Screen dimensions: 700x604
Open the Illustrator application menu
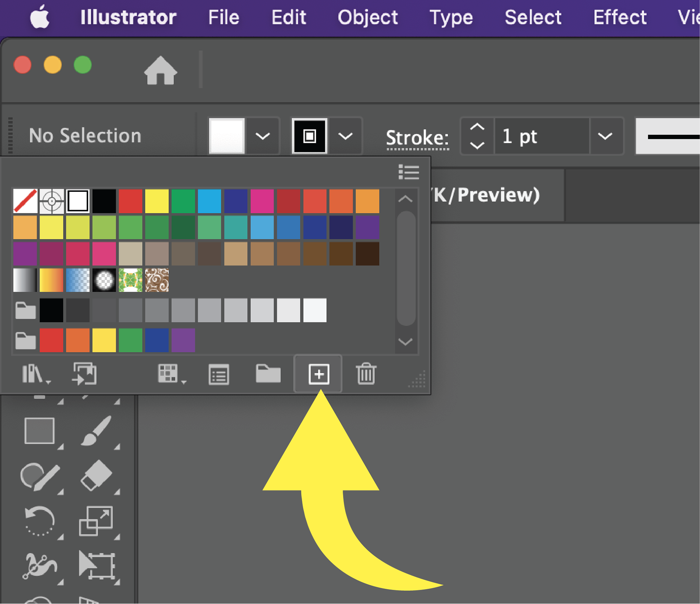[128, 17]
